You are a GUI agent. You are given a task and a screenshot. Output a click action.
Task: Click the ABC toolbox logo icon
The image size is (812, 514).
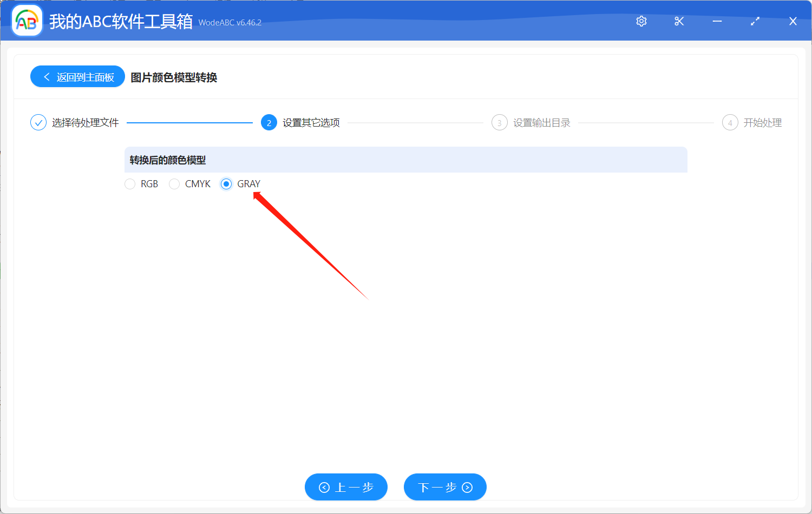(27, 21)
